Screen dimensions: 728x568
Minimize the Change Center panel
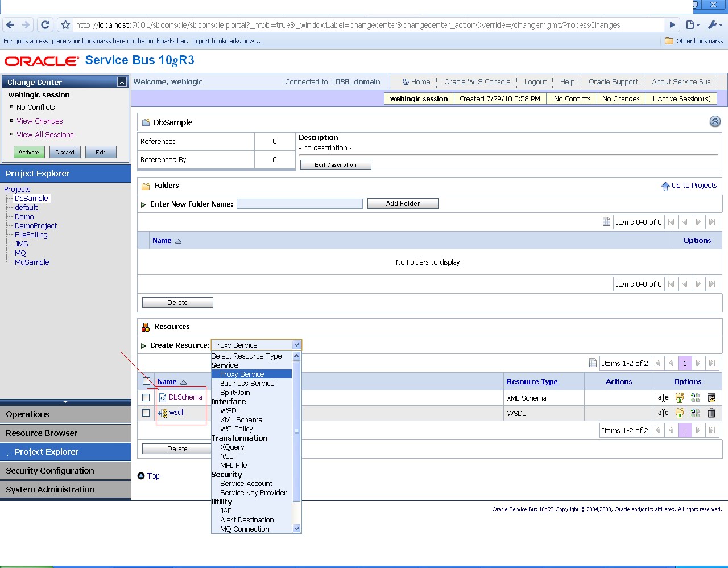122,82
